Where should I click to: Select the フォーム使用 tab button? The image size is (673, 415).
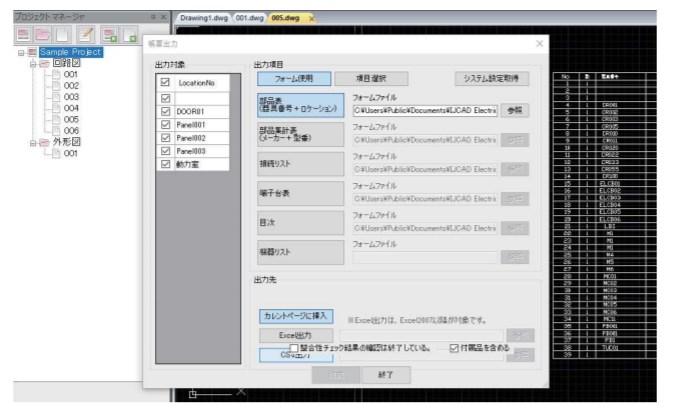[x=294, y=79]
